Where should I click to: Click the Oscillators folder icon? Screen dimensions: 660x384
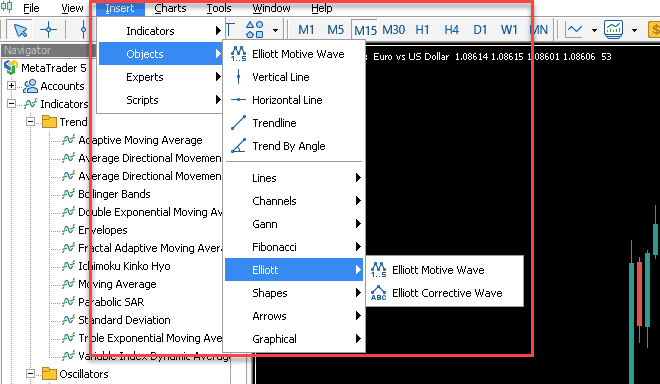[x=49, y=373]
